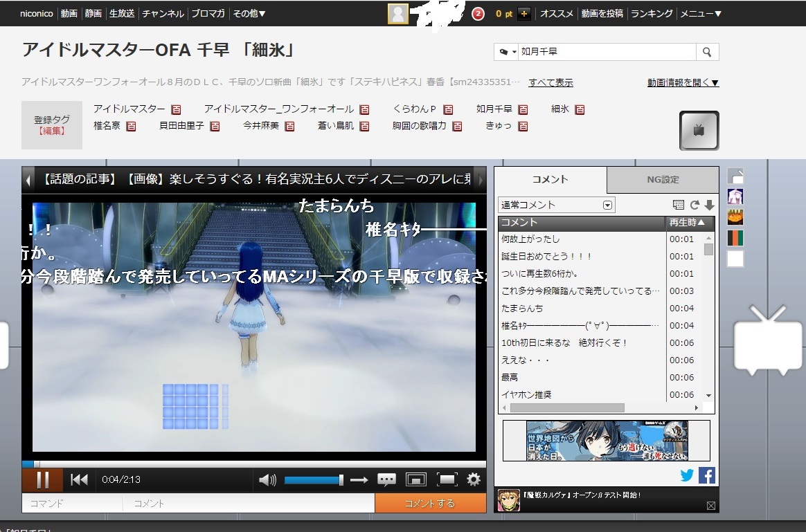
Task: Open player settings gear
Action: [474, 479]
